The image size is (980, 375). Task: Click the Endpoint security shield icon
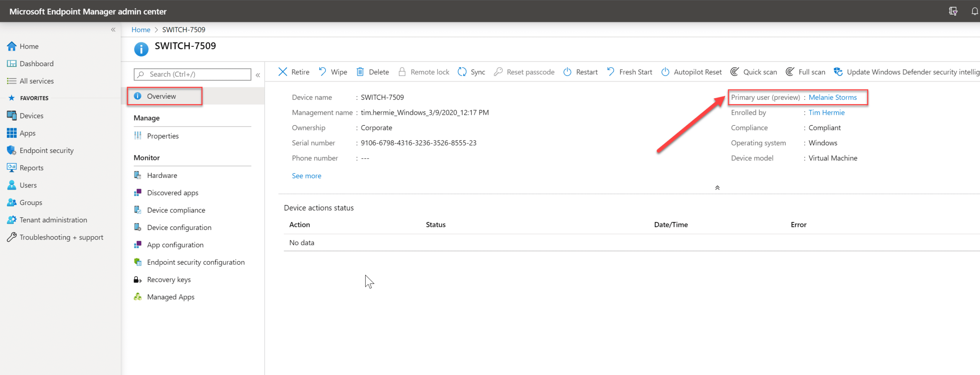[x=11, y=150]
